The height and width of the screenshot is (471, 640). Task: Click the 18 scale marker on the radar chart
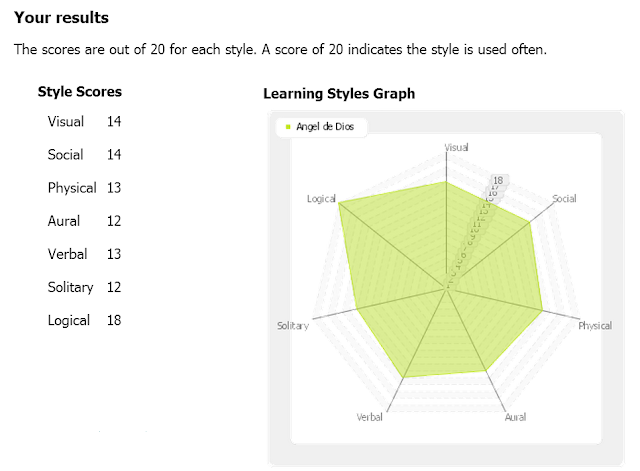click(x=498, y=180)
